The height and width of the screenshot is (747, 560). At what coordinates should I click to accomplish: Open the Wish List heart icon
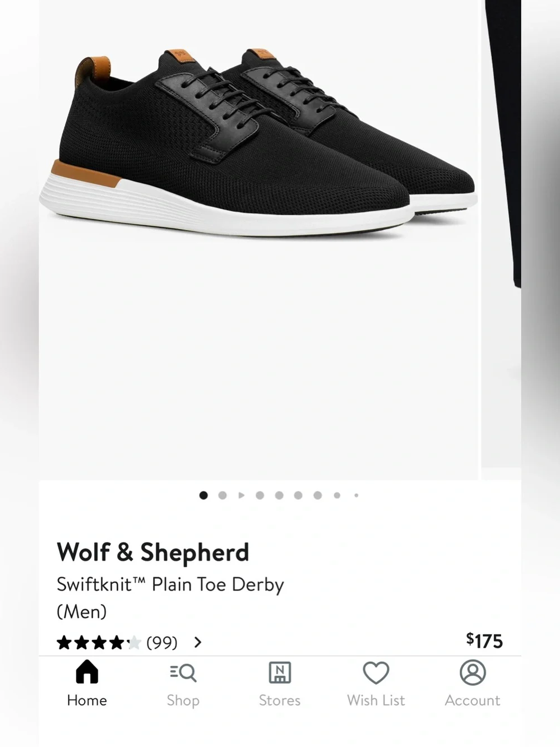376,672
